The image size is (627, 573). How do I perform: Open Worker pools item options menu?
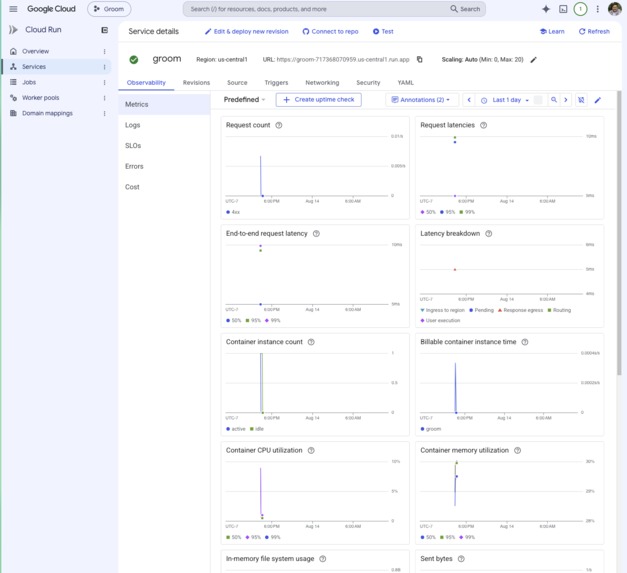coord(104,98)
